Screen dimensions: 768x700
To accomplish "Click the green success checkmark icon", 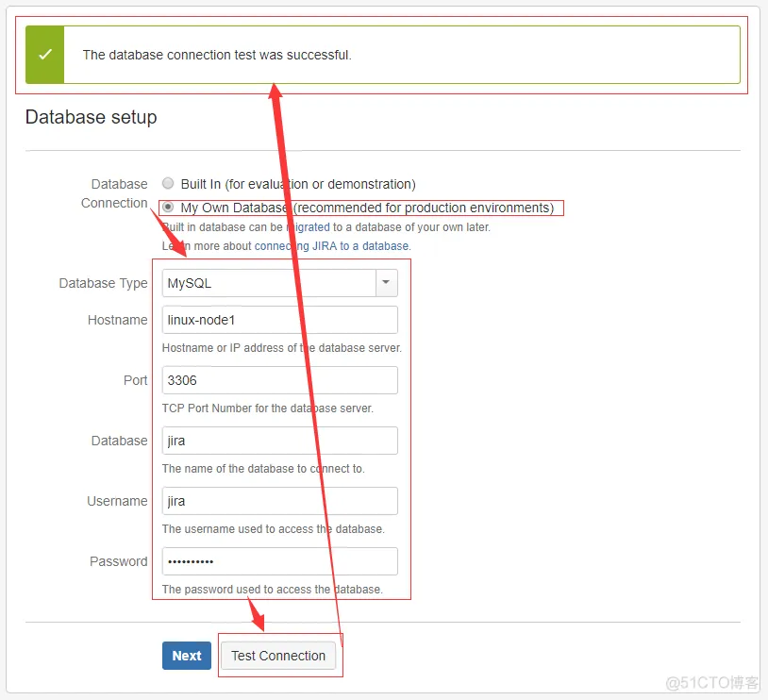I will pyautogui.click(x=45, y=55).
